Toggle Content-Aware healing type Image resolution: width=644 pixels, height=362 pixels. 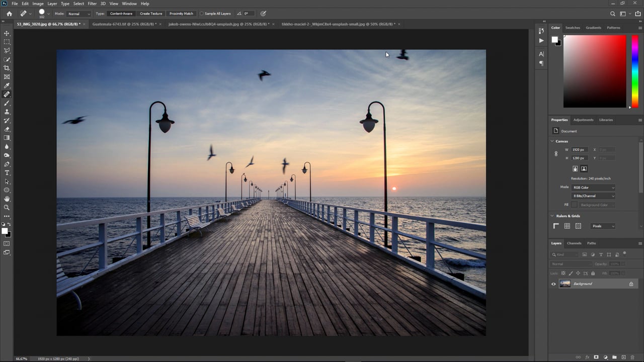[x=121, y=14]
